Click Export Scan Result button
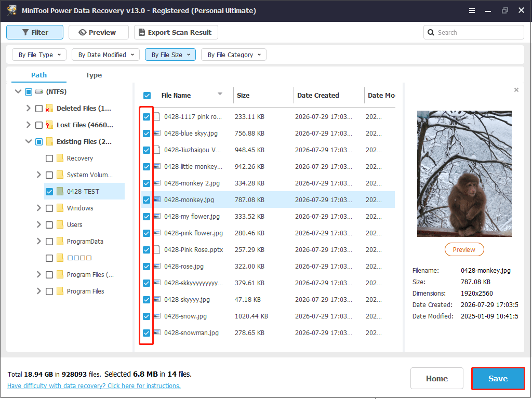Viewport: 532px width, 399px height. pos(176,32)
